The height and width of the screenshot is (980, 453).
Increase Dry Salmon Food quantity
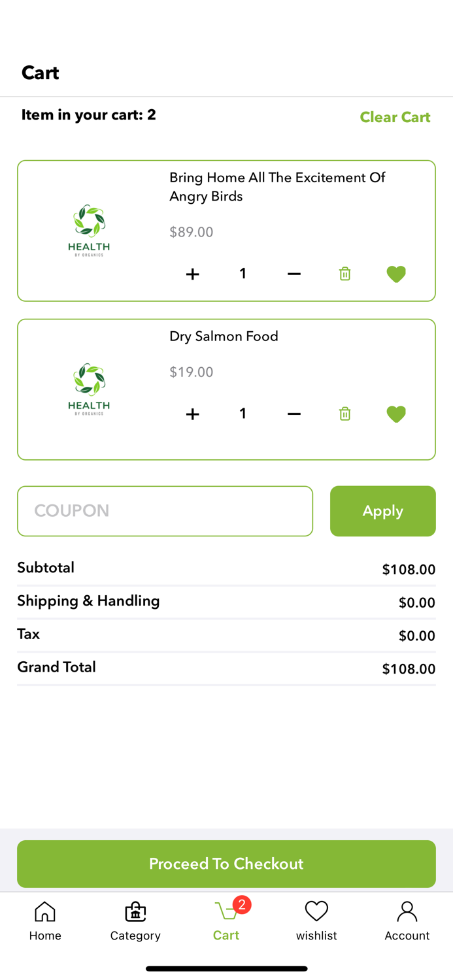tap(192, 414)
